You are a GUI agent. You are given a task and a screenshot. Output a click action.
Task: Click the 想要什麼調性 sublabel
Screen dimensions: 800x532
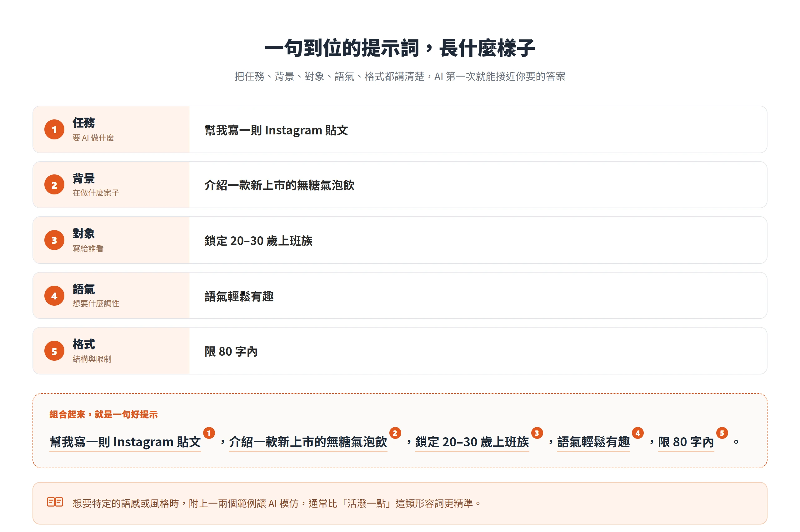click(x=96, y=304)
